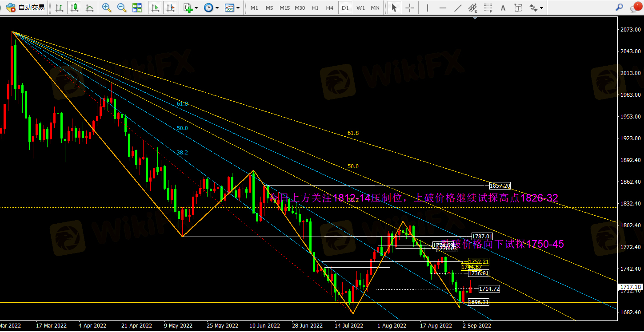This screenshot has width=644, height=332.
Task: Open the search magnifier
Action: tap(619, 7)
